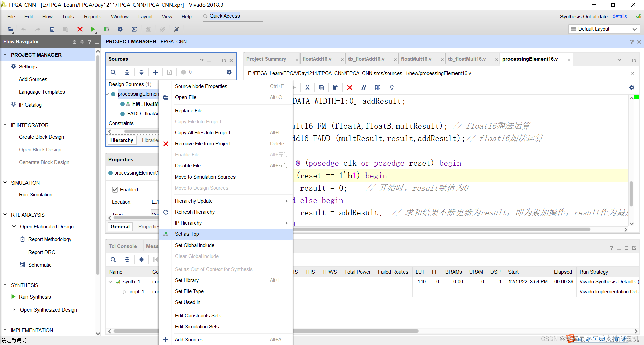Select the General tab in Properties

120,227
